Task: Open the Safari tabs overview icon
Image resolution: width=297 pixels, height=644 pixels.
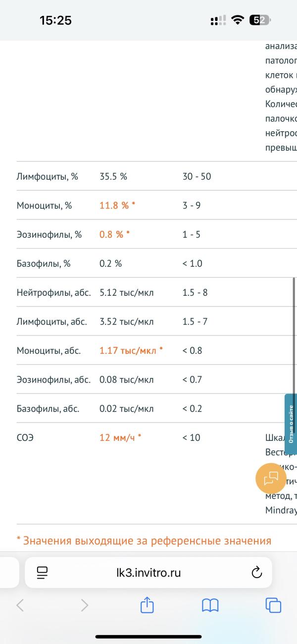Action: (273, 605)
